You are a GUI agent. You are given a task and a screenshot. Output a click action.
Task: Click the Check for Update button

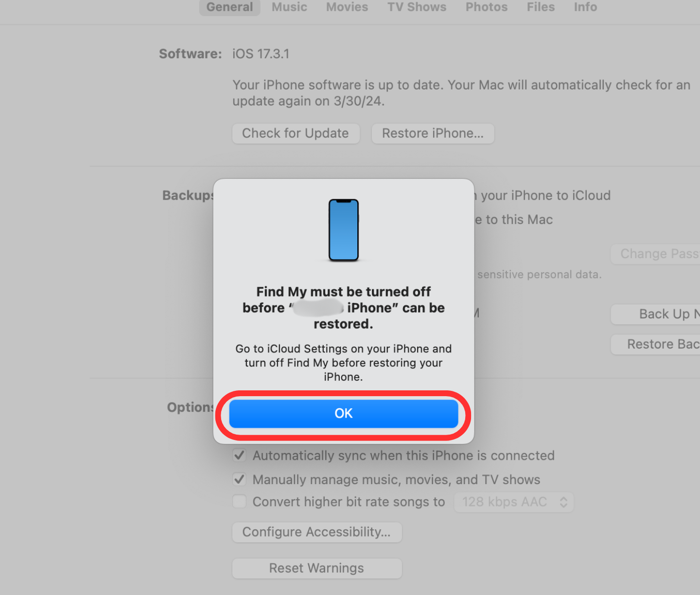coord(296,133)
